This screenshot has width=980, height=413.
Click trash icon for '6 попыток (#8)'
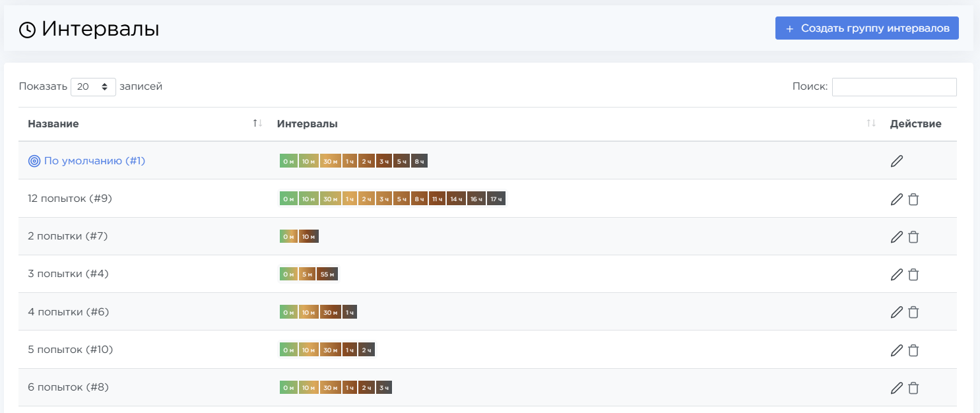click(x=913, y=387)
